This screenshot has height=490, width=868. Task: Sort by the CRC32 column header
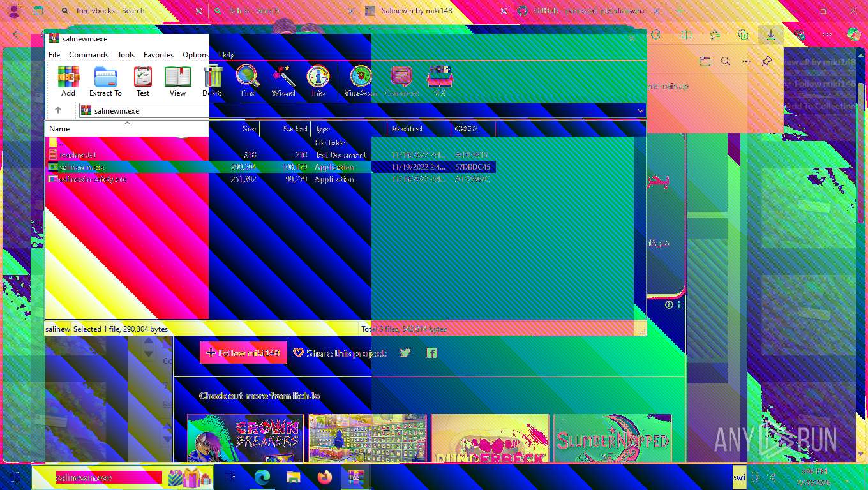coord(473,129)
